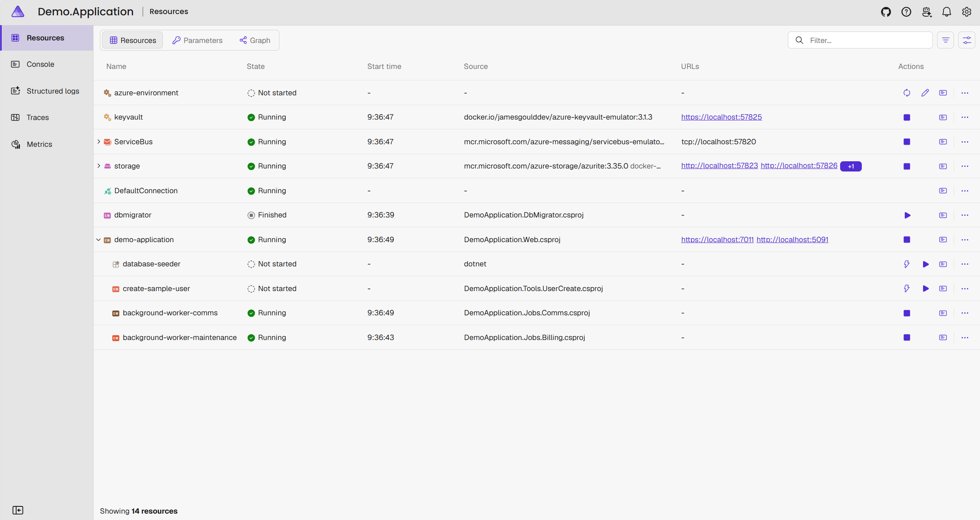Sort by Source column header
The image size is (980, 520).
tap(476, 66)
